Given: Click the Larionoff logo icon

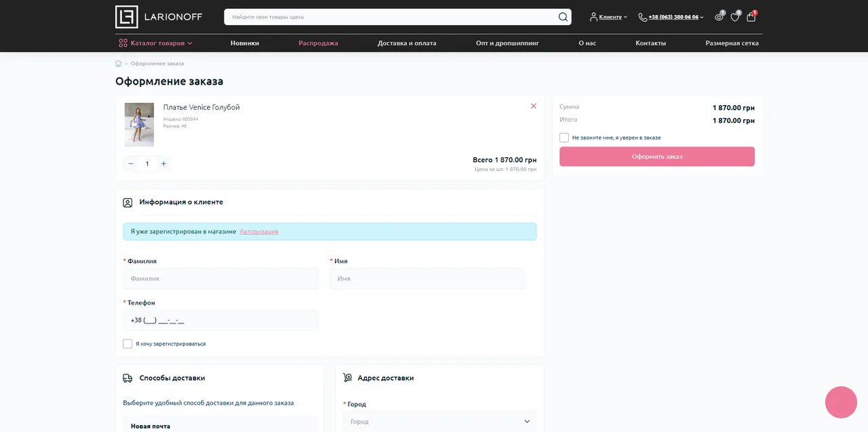Looking at the screenshot, I should (127, 17).
